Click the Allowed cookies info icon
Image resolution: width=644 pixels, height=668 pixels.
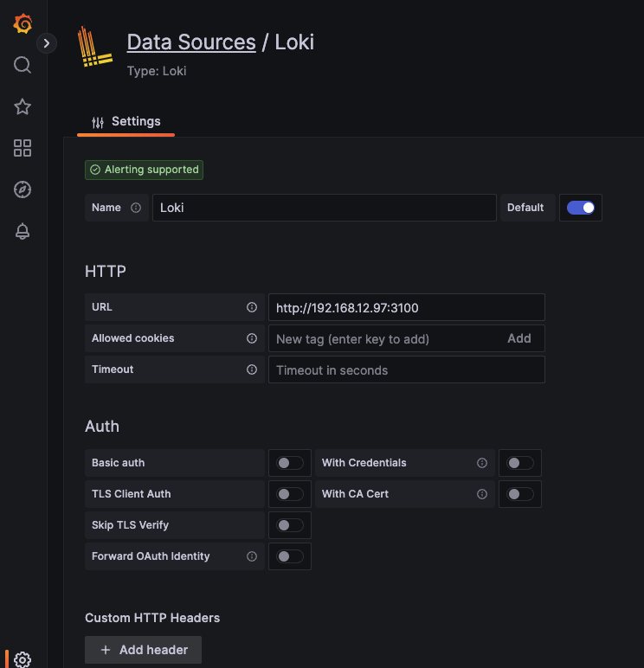pyautogui.click(x=252, y=338)
